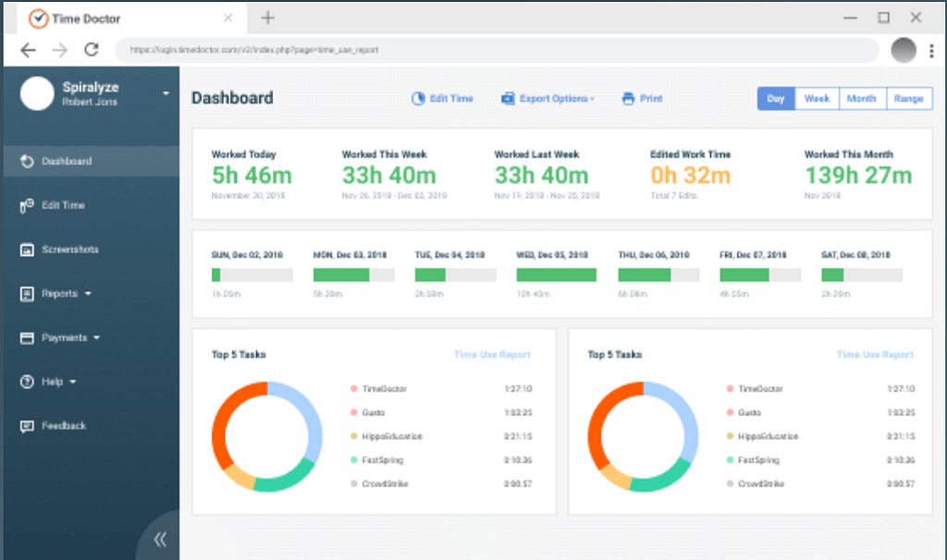Screen dimensions: 947x560
Task: Expand the Help sidebar menu
Action: tap(48, 382)
